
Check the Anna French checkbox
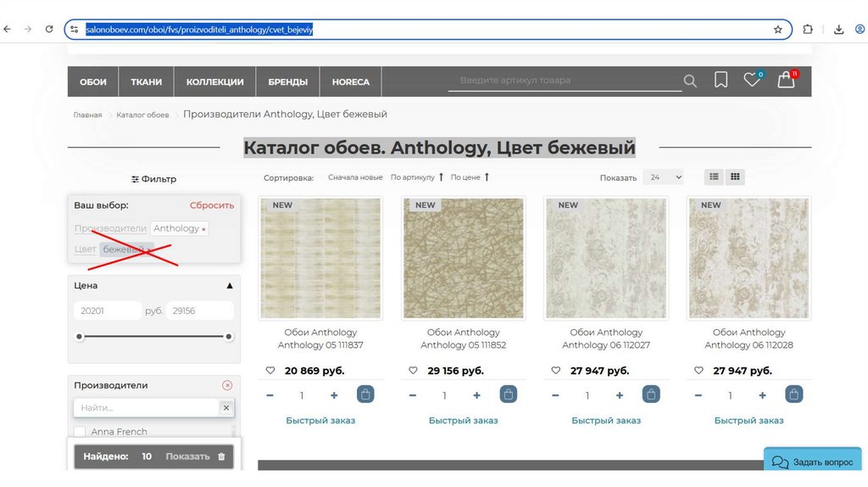point(80,432)
